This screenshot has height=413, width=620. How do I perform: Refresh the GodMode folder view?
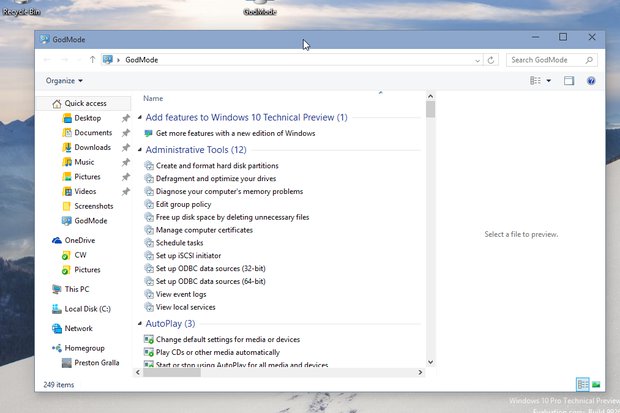491,60
